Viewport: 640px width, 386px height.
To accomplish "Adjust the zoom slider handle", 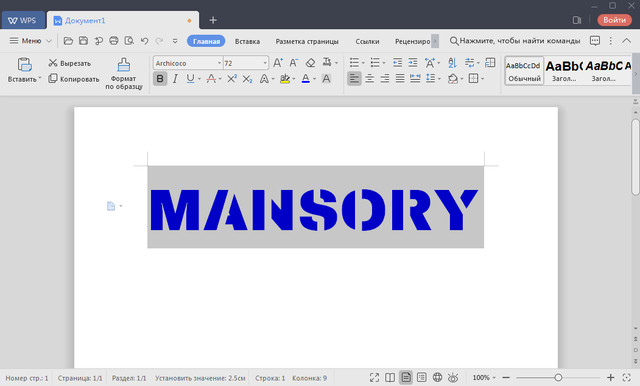I will pos(558,378).
